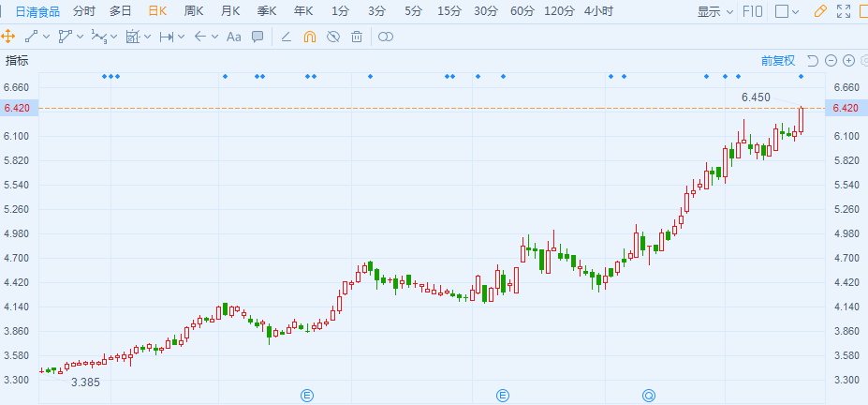This screenshot has width=868, height=405.
Task: Select the 15分 interval tab
Action: (x=449, y=11)
